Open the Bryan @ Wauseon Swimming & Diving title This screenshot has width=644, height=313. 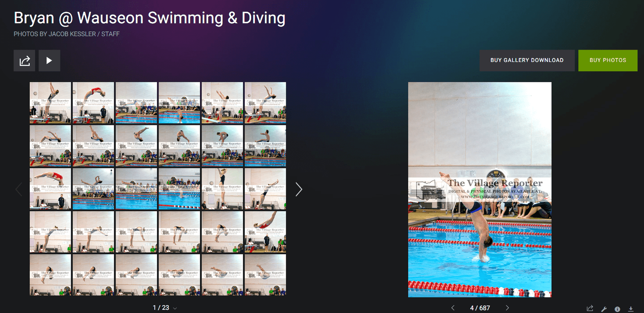tap(149, 18)
